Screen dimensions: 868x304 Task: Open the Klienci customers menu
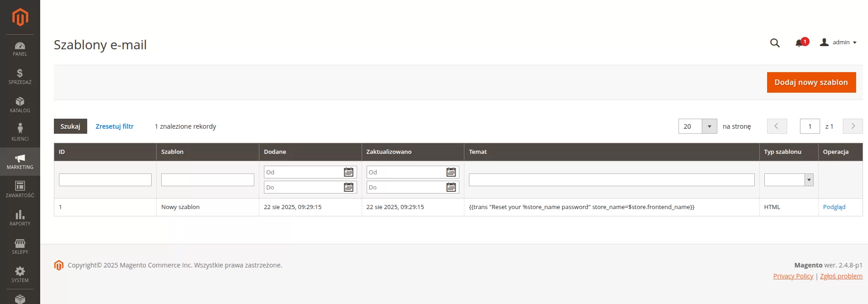[x=20, y=133]
